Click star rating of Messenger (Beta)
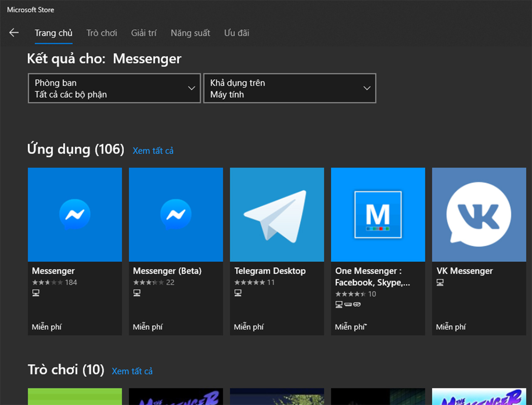The image size is (532, 405). coord(148,282)
